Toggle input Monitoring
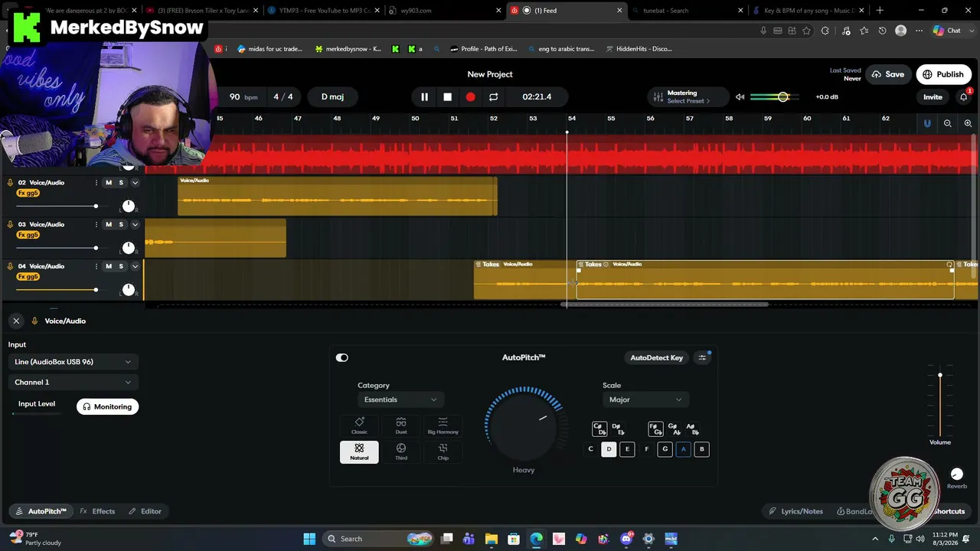 point(107,406)
